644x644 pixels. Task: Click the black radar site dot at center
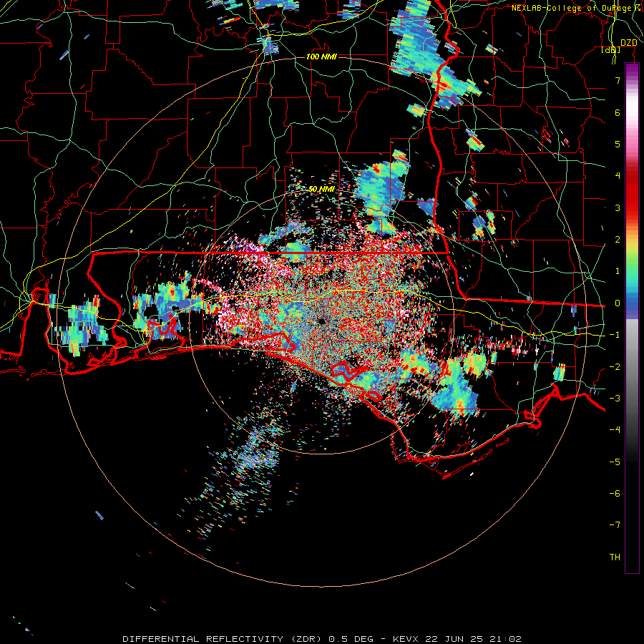click(x=321, y=321)
